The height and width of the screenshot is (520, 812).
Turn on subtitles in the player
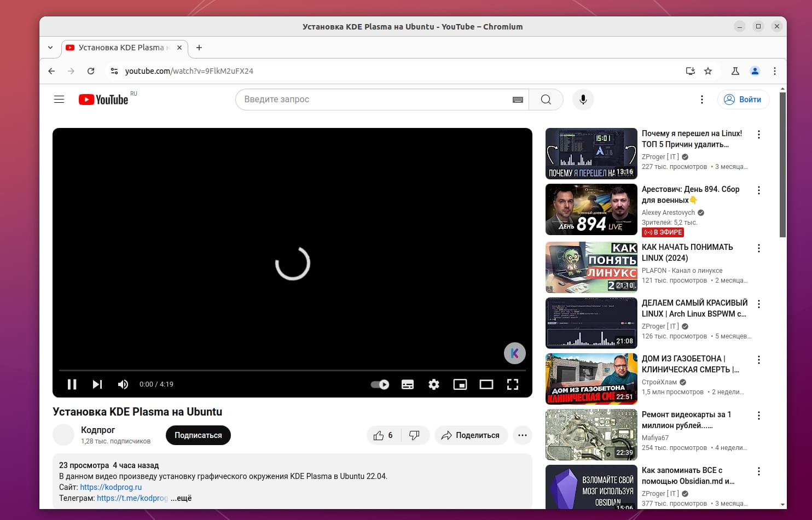click(x=408, y=384)
